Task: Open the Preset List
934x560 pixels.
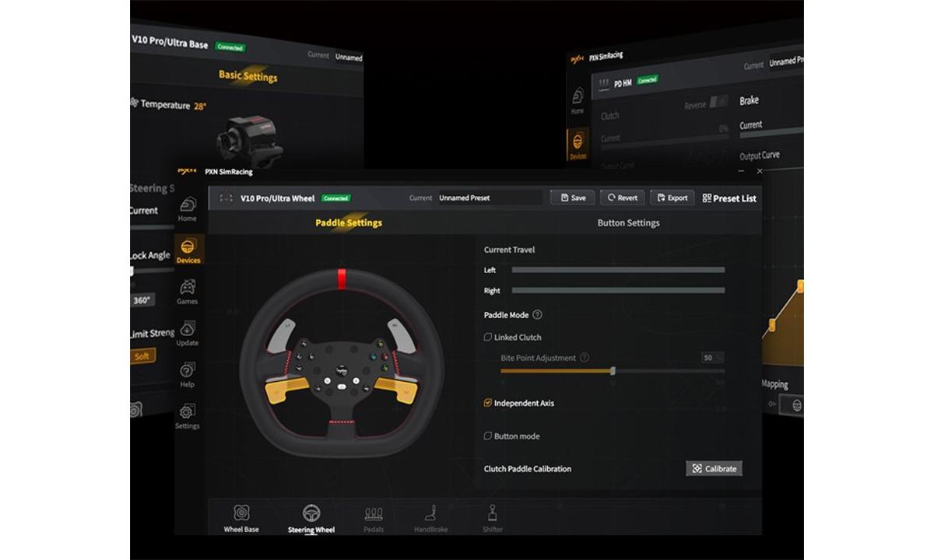Action: [729, 198]
